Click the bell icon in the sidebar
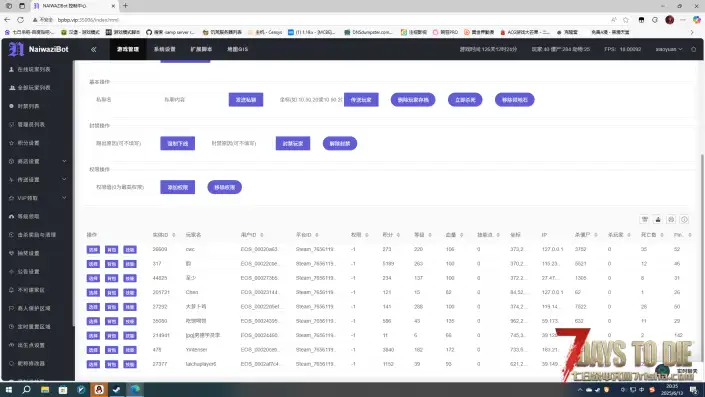 11,290
